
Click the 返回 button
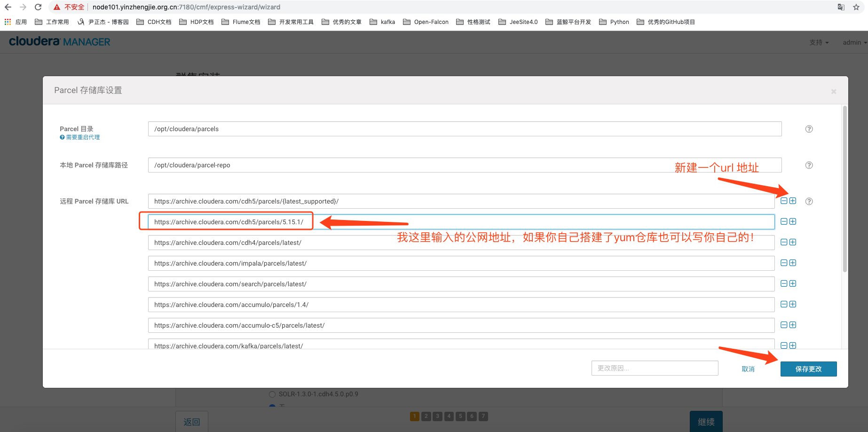coord(192,422)
